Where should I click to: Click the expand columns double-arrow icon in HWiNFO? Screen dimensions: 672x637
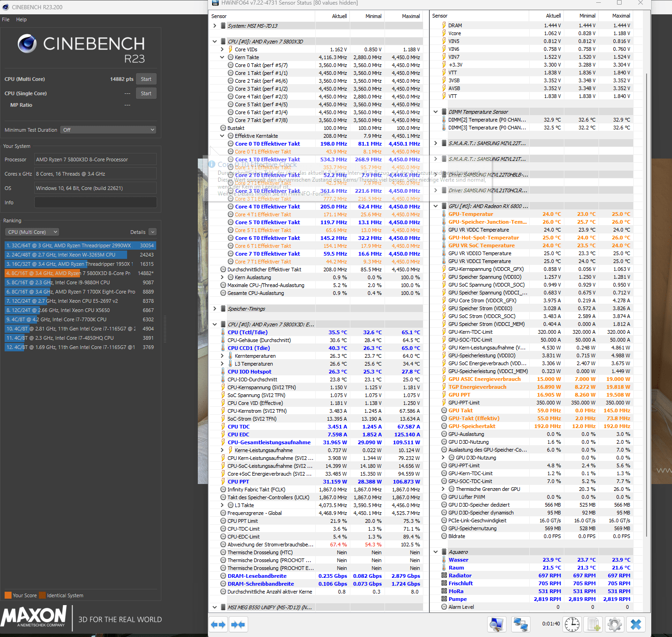218,625
